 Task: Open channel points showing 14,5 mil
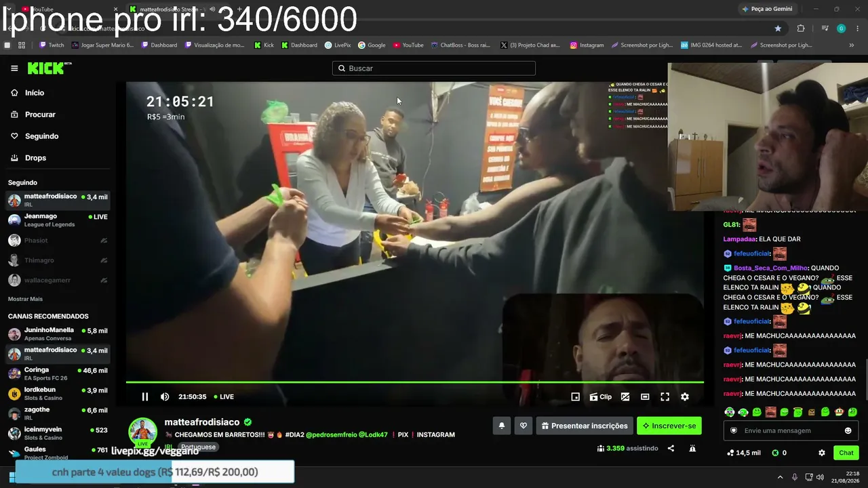[743, 453]
